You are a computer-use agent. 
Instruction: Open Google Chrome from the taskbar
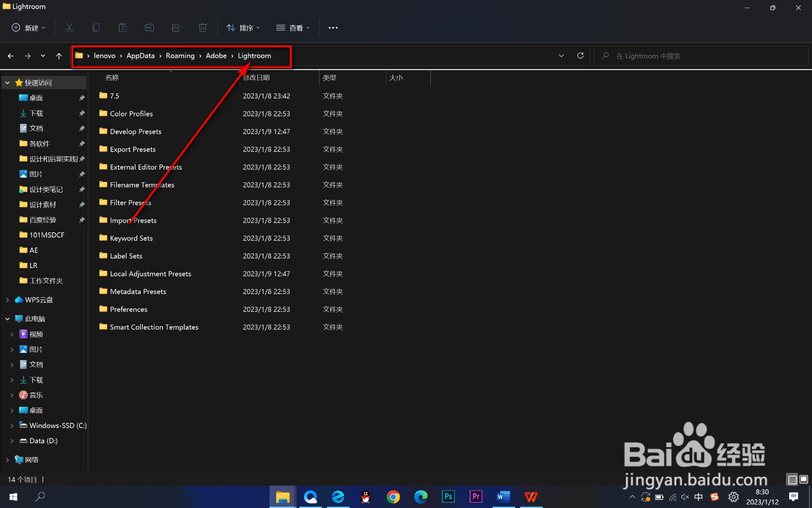(x=393, y=496)
